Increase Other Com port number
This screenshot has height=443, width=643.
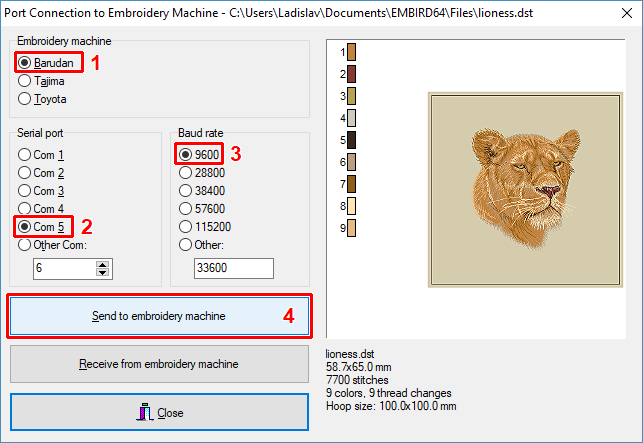[x=103, y=265]
